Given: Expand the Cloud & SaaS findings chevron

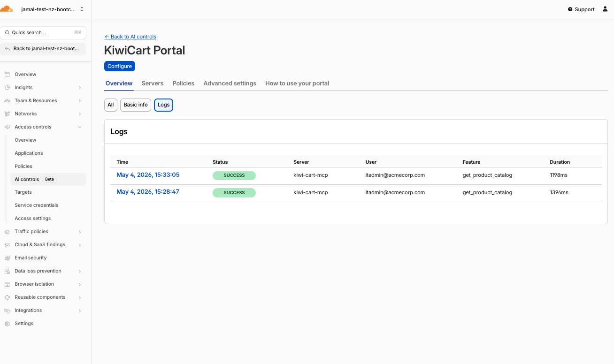Looking at the screenshot, I should click(x=80, y=245).
